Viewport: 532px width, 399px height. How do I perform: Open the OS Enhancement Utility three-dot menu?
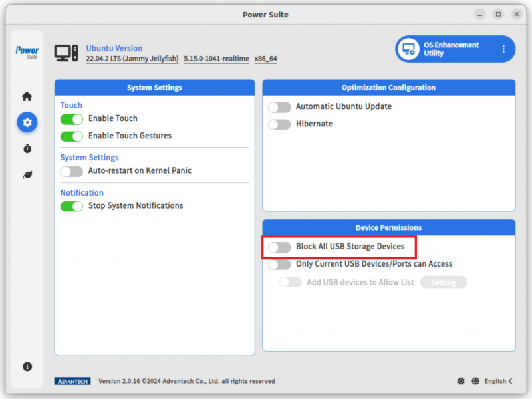(x=503, y=49)
